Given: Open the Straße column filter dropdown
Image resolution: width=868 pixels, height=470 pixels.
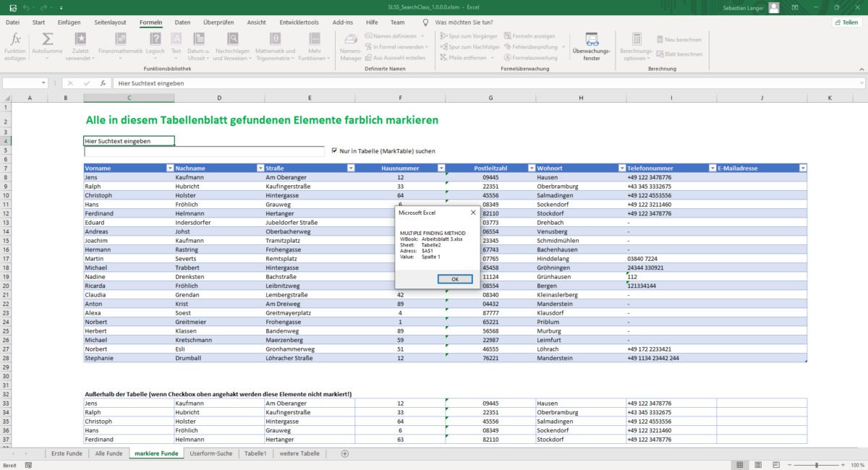Looking at the screenshot, I should point(351,168).
